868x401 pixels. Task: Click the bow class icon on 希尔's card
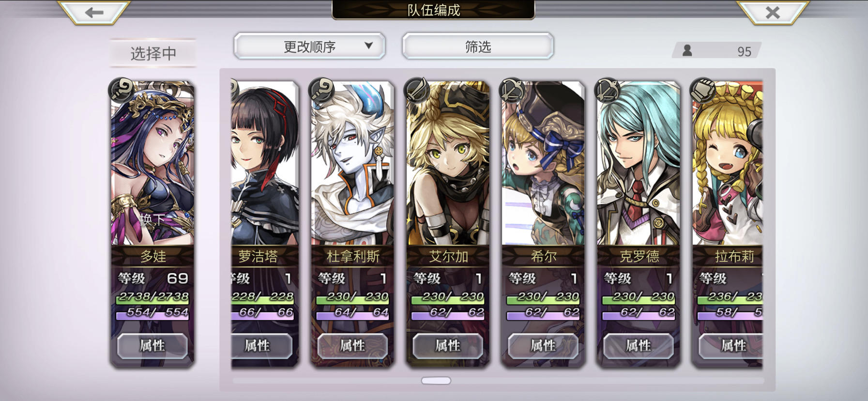(512, 89)
